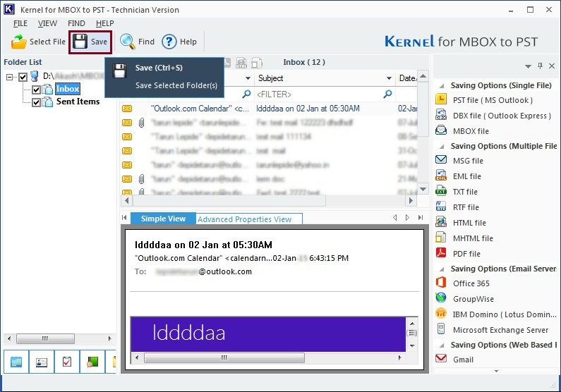
Task: Select EML file saving option
Action: click(466, 176)
